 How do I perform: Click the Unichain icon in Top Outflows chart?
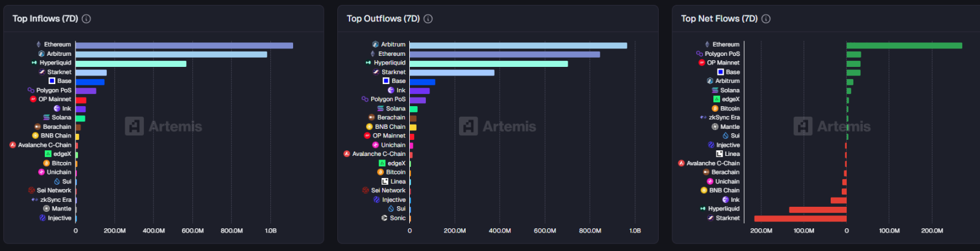tap(375, 145)
